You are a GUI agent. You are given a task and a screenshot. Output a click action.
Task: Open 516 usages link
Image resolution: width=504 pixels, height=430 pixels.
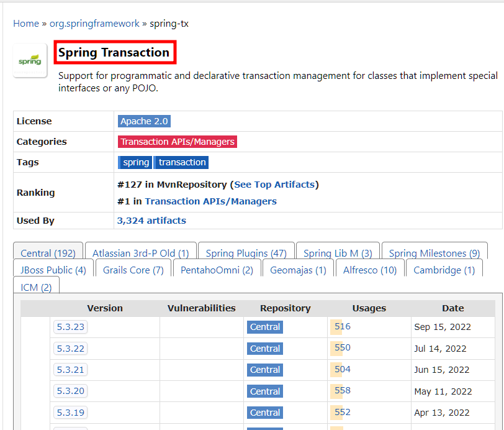(x=343, y=326)
